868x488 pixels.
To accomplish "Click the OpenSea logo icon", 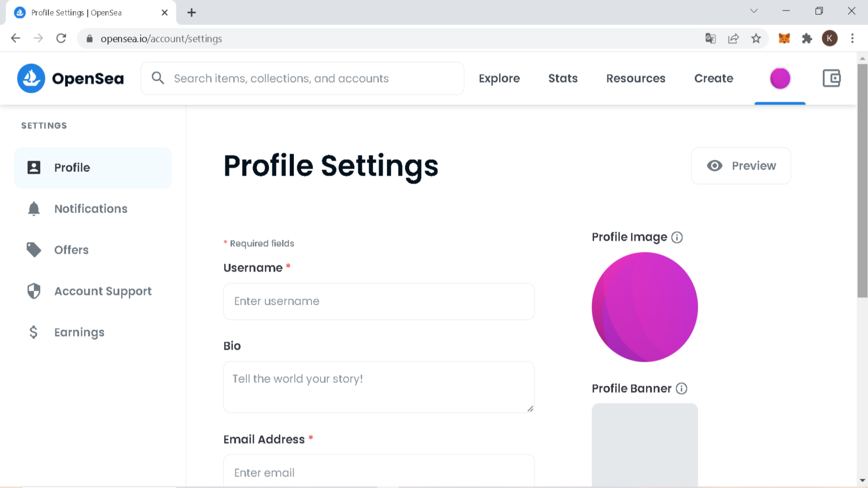I will tap(31, 79).
